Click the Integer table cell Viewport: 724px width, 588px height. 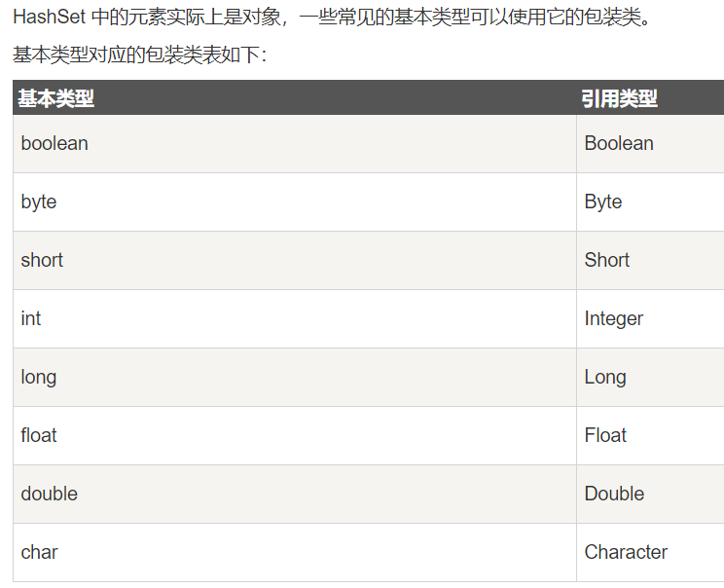650,318
